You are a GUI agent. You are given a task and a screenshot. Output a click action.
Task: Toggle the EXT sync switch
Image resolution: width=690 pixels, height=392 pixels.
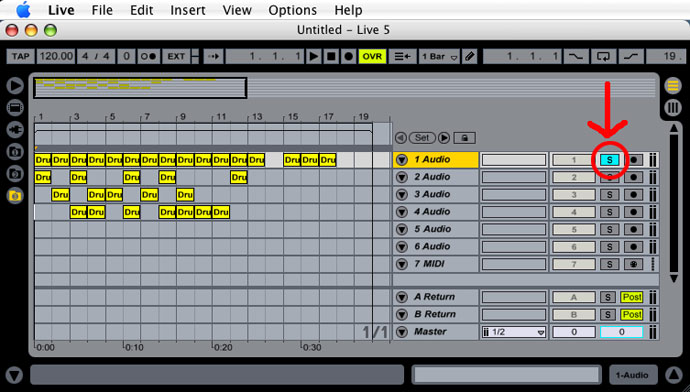[x=176, y=56]
